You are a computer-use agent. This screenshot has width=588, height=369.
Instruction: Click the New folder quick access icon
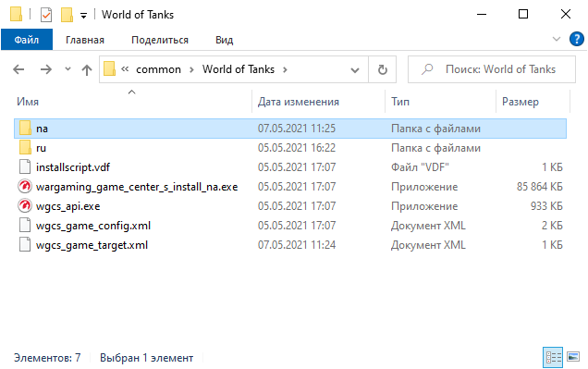point(67,15)
